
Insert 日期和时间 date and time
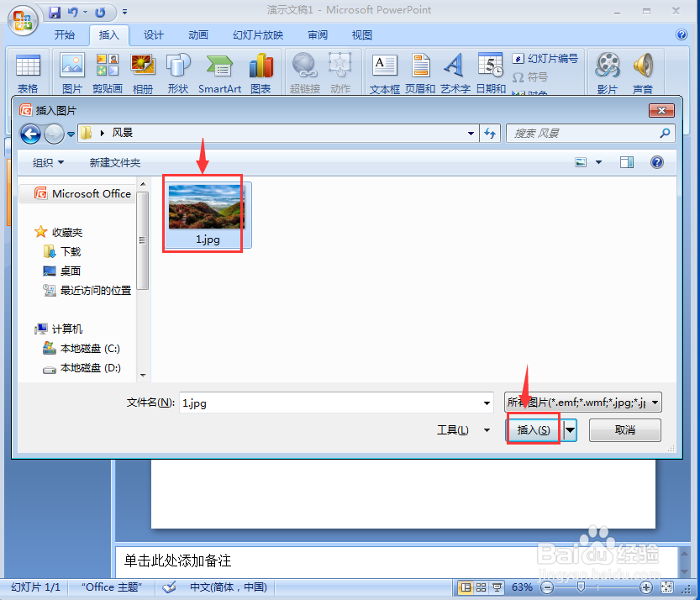(x=491, y=73)
